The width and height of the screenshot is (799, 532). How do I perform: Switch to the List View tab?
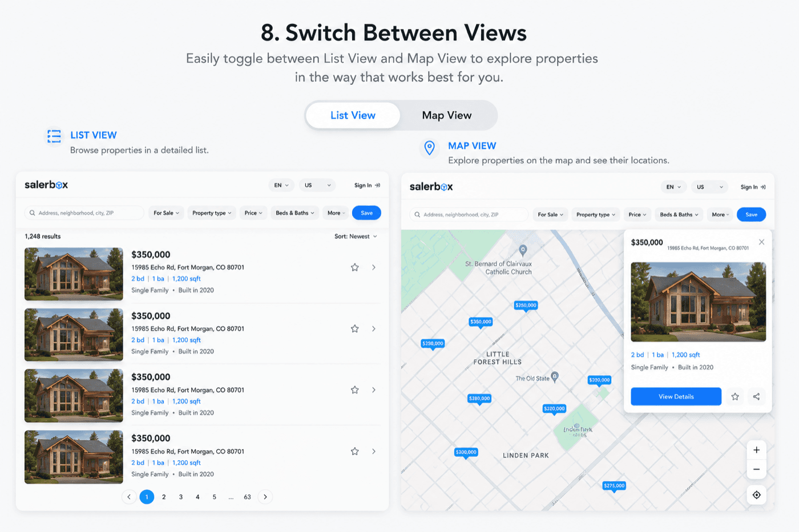click(353, 115)
